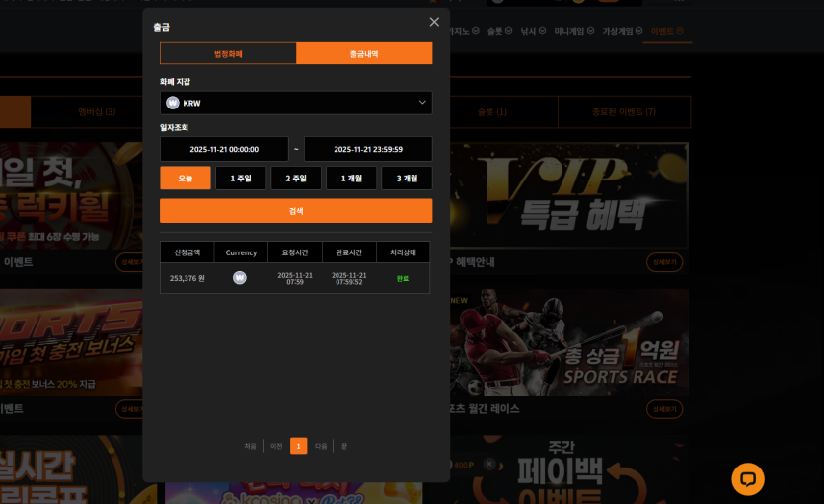Image resolution: width=824 pixels, height=504 pixels.
Task: Open the 슬롯 menu dropdown in top navigation
Action: tap(499, 31)
